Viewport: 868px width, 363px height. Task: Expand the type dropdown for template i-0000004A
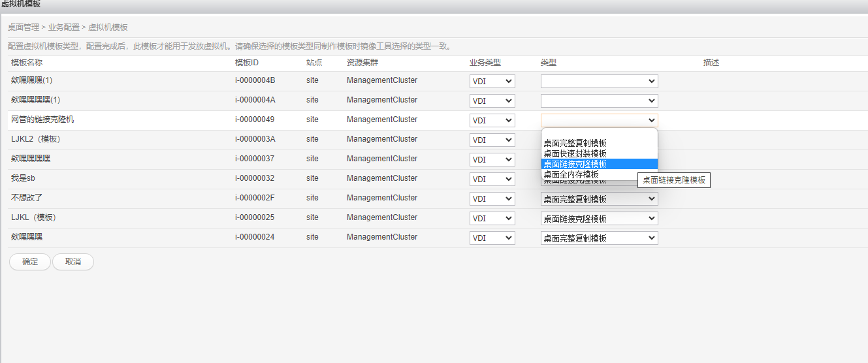coord(599,101)
